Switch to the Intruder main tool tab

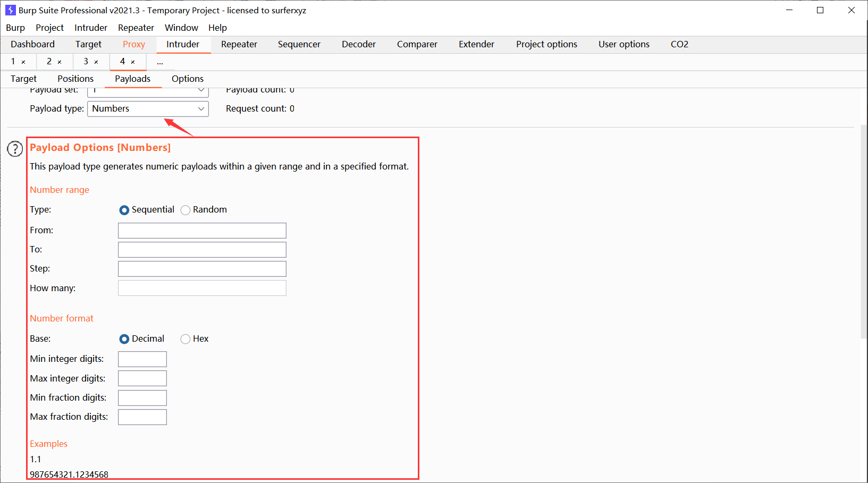(183, 45)
